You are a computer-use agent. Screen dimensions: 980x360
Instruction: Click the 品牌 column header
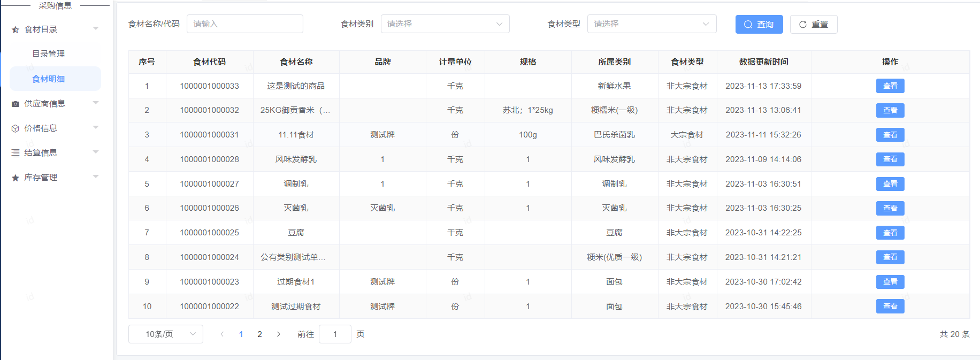point(382,62)
